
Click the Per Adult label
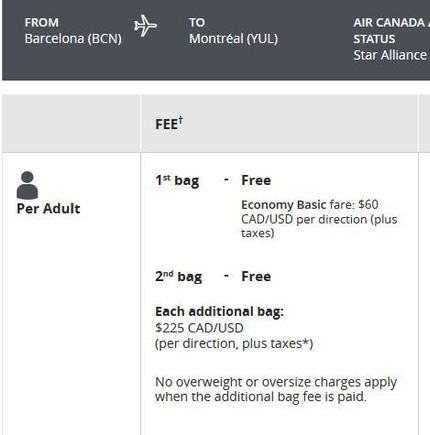[48, 209]
